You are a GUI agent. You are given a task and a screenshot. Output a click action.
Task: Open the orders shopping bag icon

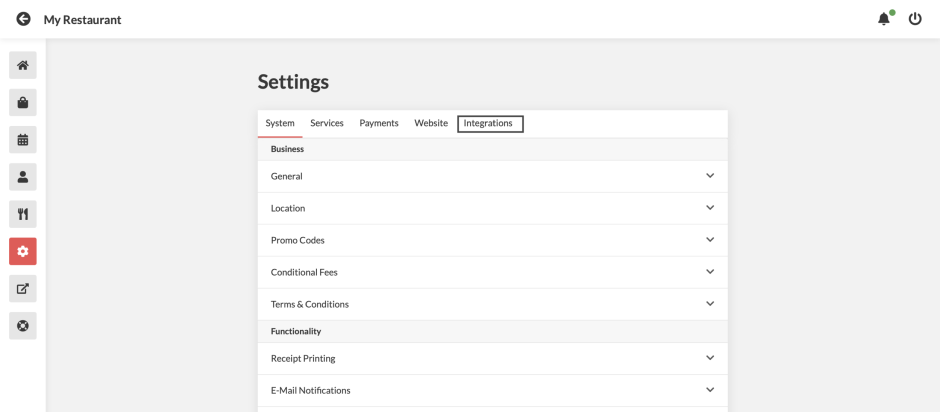tap(23, 103)
